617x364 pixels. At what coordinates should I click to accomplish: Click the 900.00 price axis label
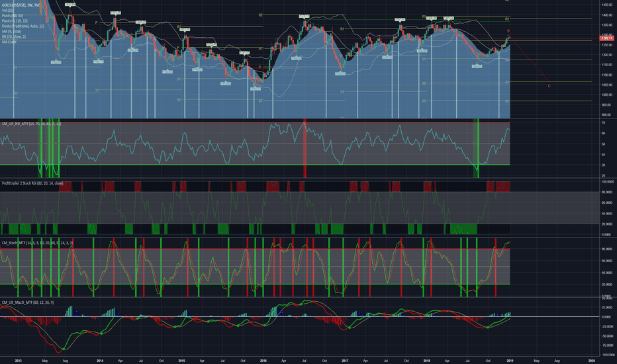coord(606,115)
